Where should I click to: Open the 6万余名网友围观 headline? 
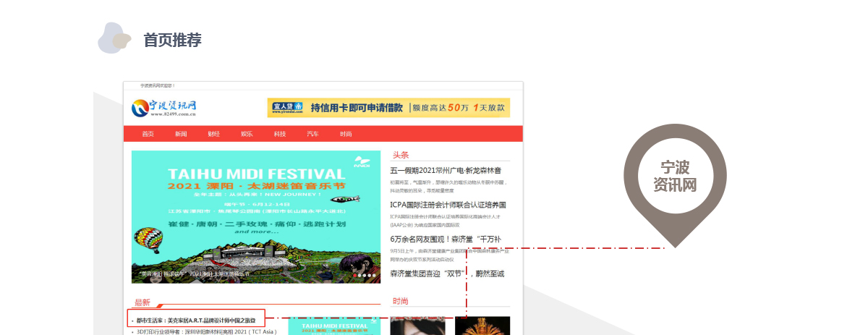tap(445, 239)
